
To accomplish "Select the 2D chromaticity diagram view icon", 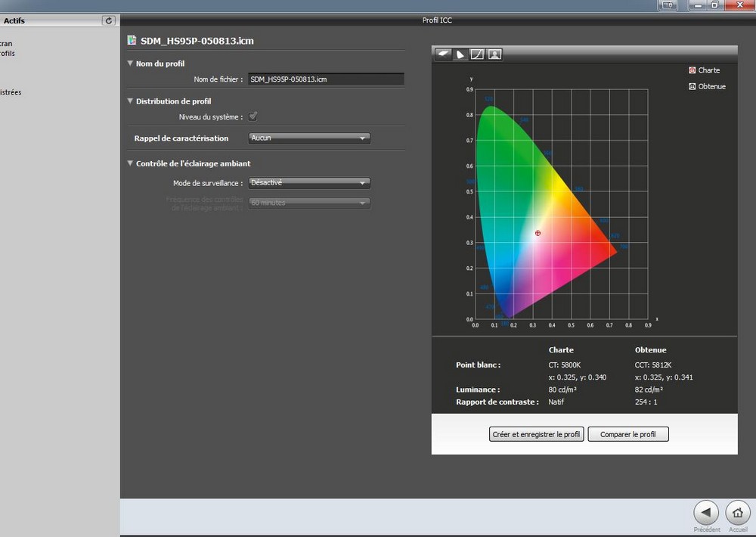I will click(460, 54).
